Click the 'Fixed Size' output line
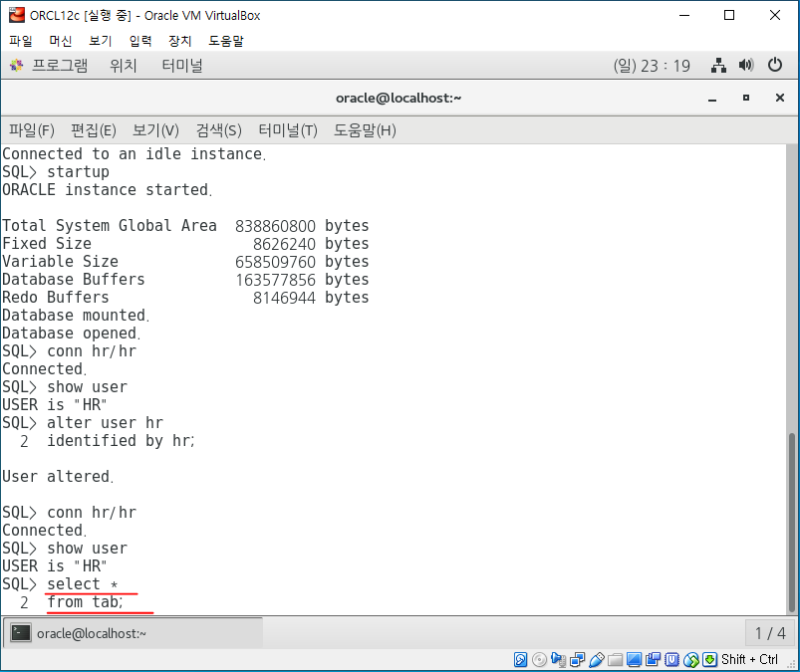 coord(185,243)
